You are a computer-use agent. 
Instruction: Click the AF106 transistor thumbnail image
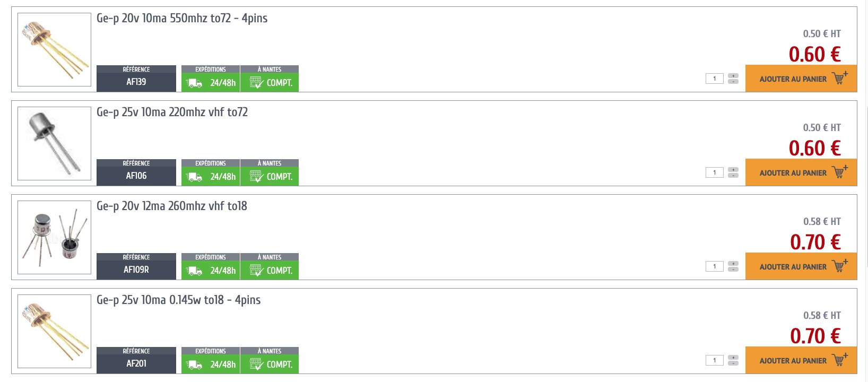(54, 143)
